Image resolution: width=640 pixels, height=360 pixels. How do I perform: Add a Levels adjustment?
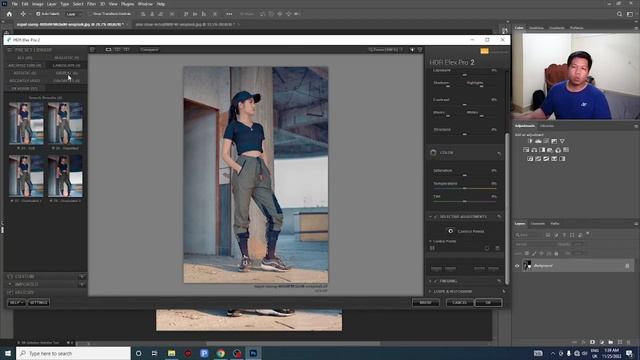(x=538, y=141)
